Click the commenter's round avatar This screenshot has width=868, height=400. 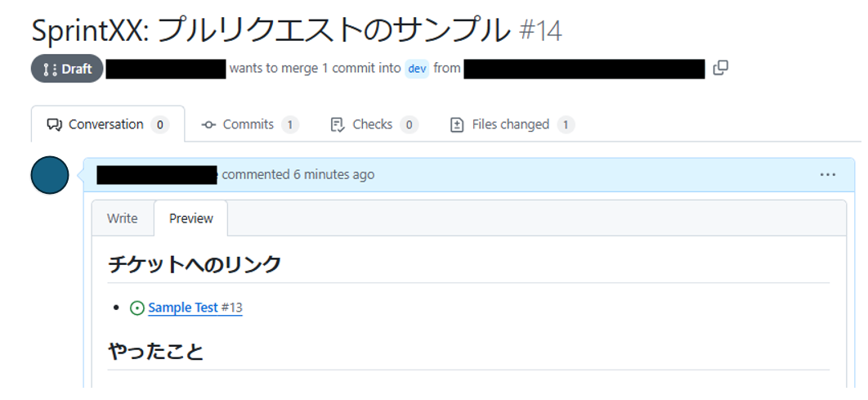pyautogui.click(x=50, y=175)
